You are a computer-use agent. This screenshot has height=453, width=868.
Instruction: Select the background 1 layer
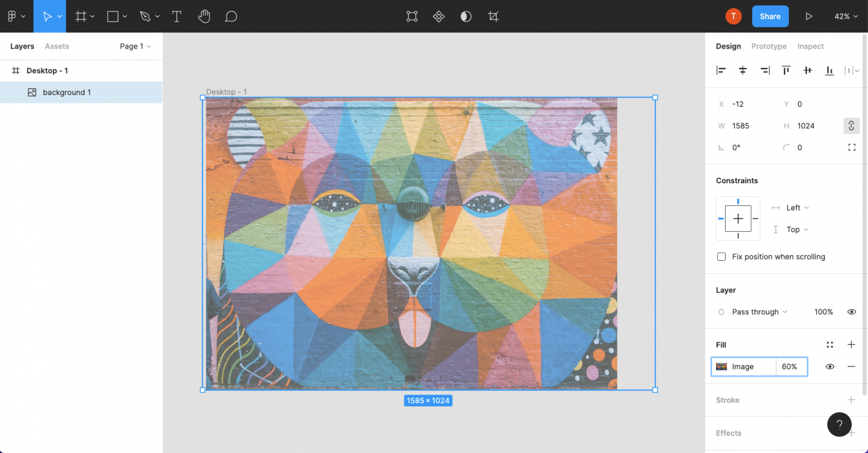pos(67,92)
